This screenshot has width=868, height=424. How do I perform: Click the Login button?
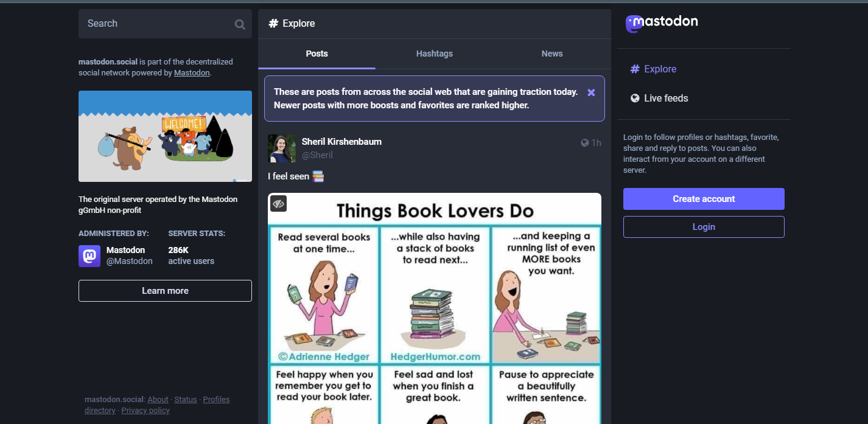(x=704, y=227)
